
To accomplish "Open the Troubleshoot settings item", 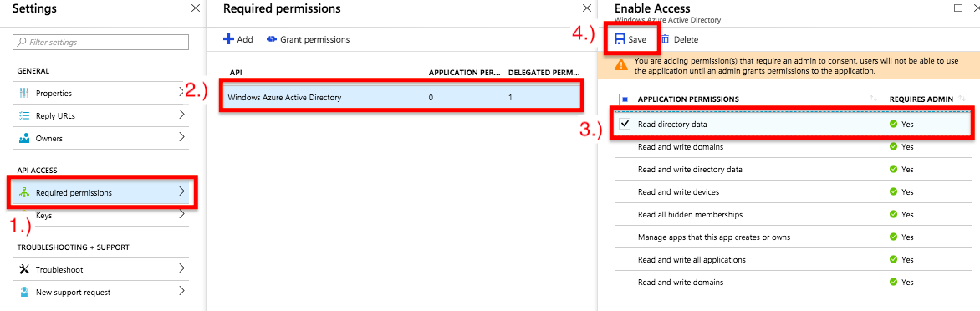I will pyautogui.click(x=100, y=269).
